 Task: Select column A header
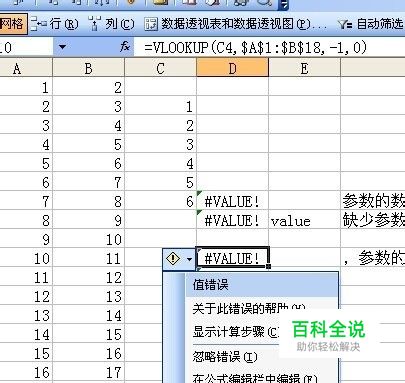coord(26,68)
